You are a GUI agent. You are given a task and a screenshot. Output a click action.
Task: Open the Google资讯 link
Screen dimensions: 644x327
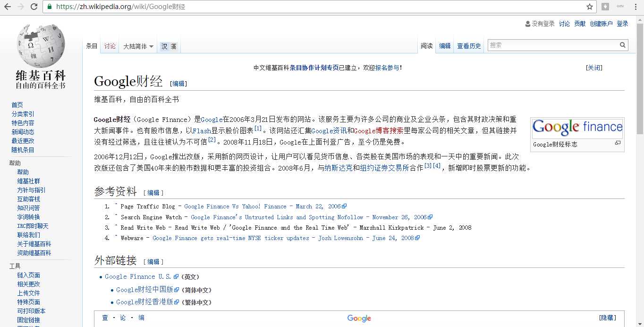click(329, 131)
